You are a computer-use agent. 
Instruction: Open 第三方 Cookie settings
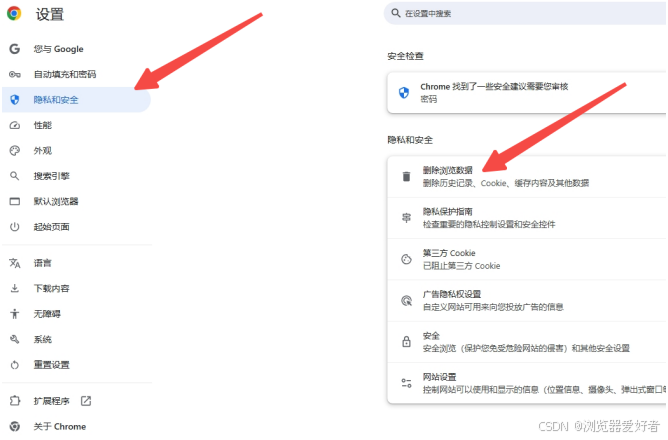click(x=527, y=259)
